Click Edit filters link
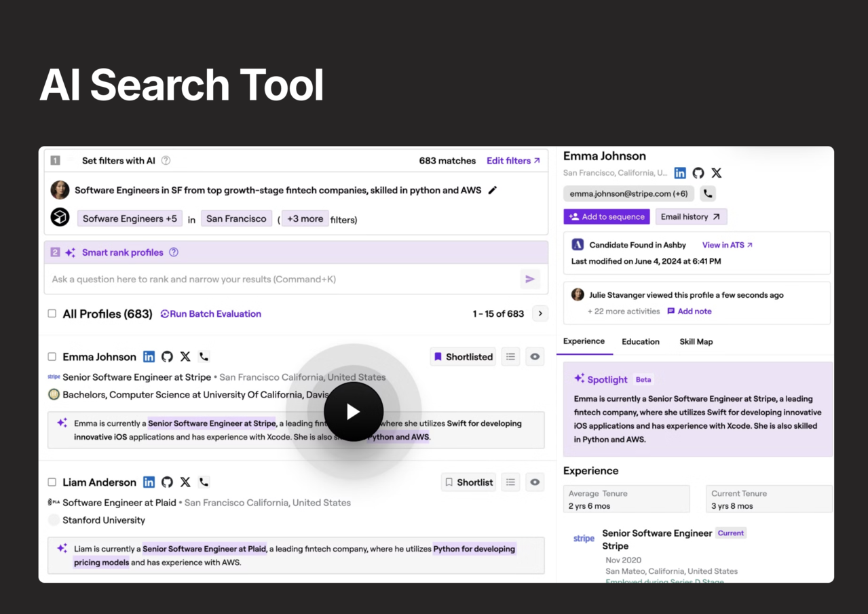Image resolution: width=868 pixels, height=614 pixels. (513, 161)
